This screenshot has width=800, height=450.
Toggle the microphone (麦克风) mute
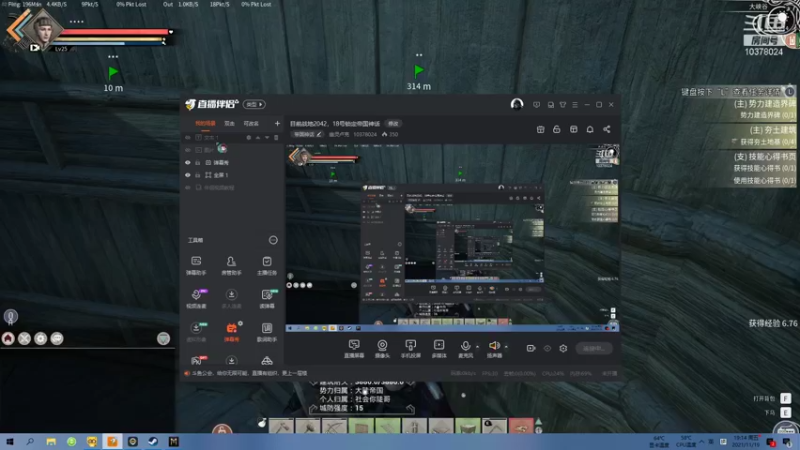(x=465, y=349)
